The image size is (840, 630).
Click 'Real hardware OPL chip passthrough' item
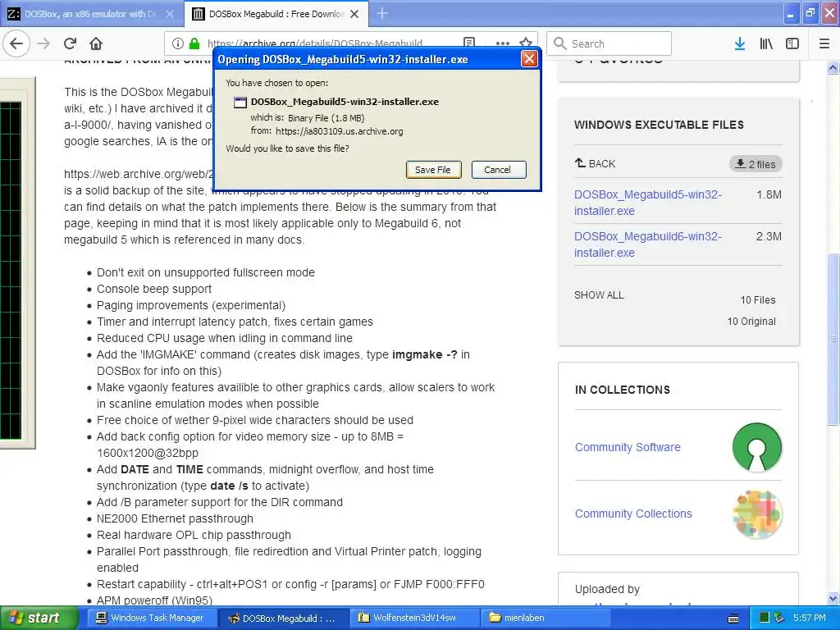click(194, 535)
